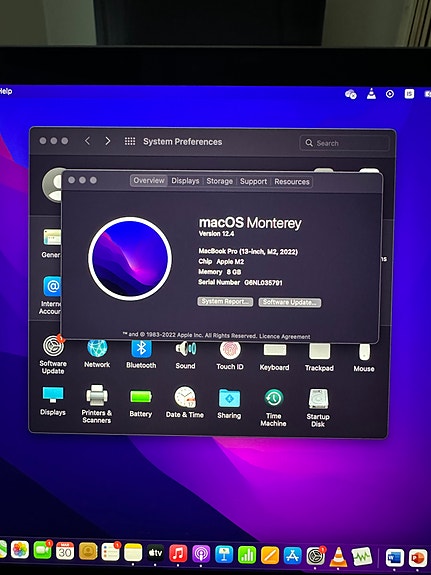431x575 pixels.
Task: Launch VLC from the Dock
Action: pos(338,557)
